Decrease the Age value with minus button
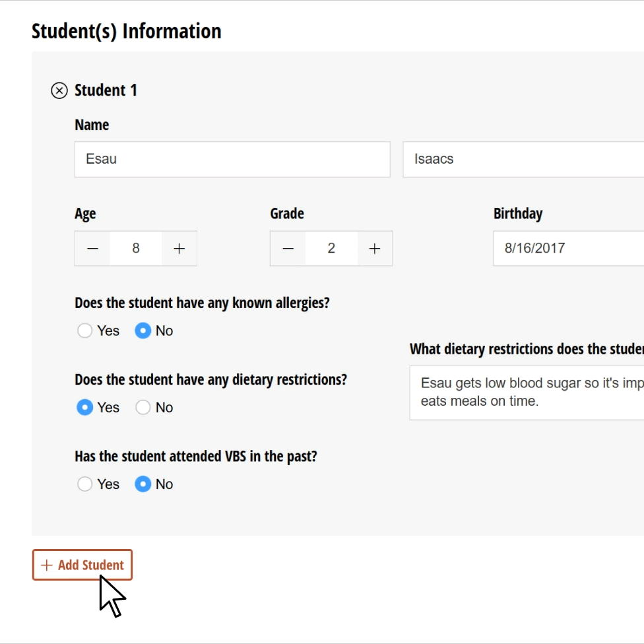 click(x=92, y=249)
